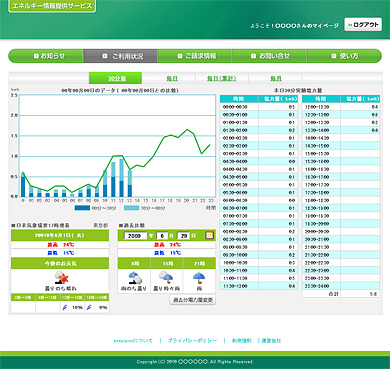This screenshot has height=369, width=390.
Task: Click the 15時 cloudy-with-rain weather icon
Action: pyautogui.click(x=166, y=277)
